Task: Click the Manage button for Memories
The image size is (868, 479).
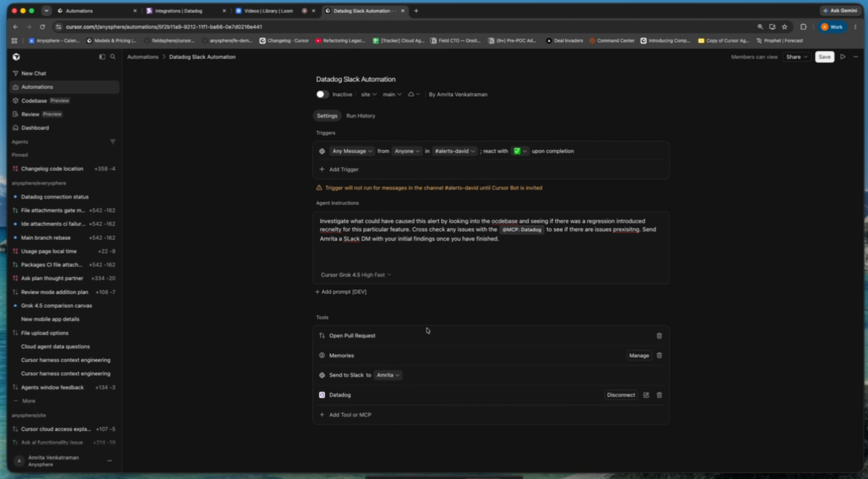Action: tap(639, 356)
